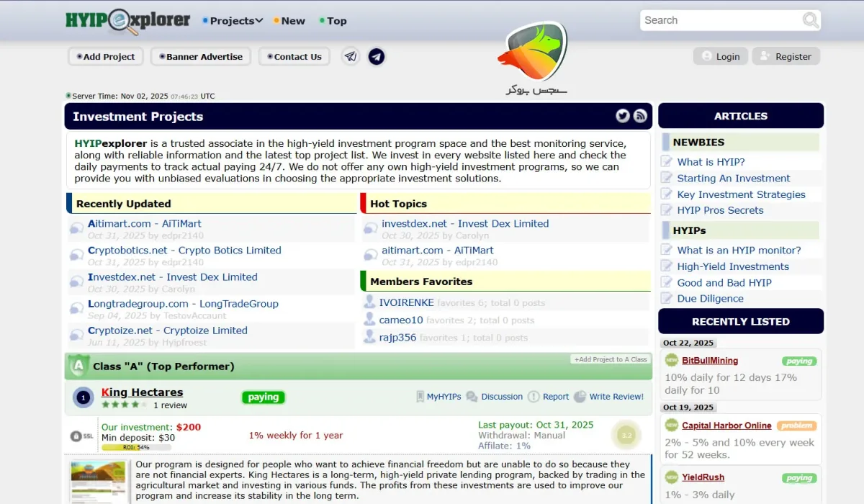The image size is (864, 504).
Task: Open the BitBullMining listing
Action: [710, 361]
